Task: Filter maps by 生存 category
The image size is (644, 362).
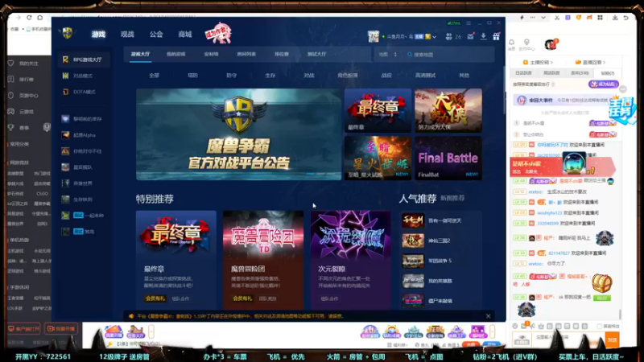Action: [270, 76]
